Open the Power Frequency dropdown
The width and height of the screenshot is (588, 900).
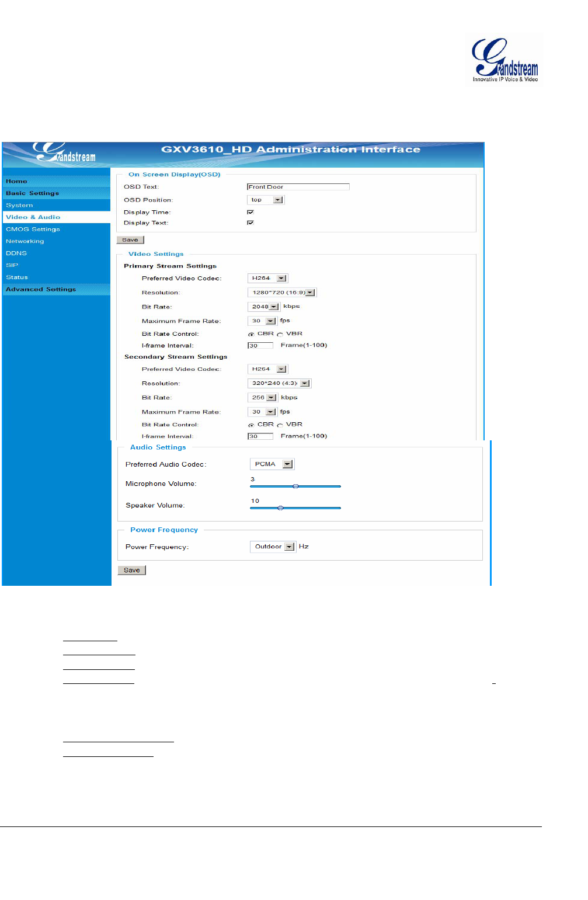[x=273, y=547]
